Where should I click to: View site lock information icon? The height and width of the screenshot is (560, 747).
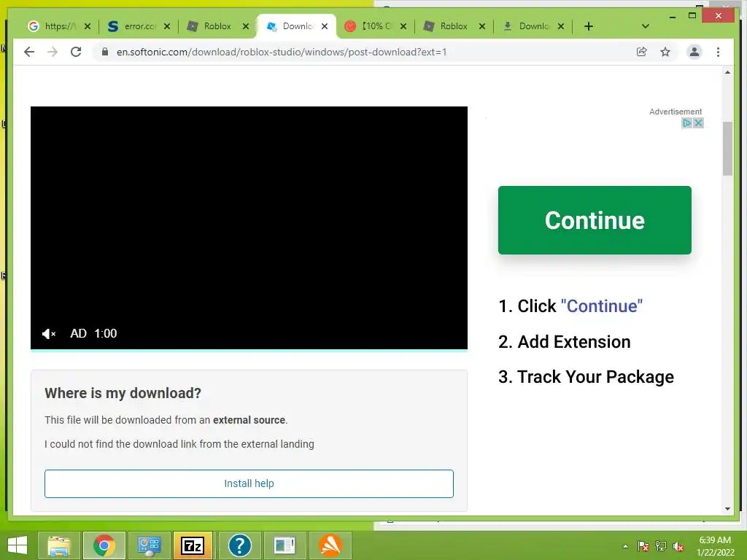(105, 52)
